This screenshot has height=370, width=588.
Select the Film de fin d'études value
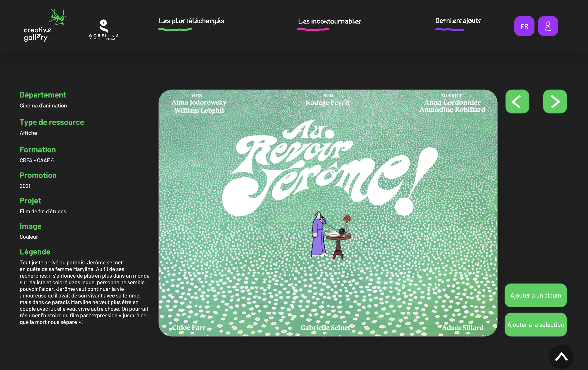click(43, 211)
